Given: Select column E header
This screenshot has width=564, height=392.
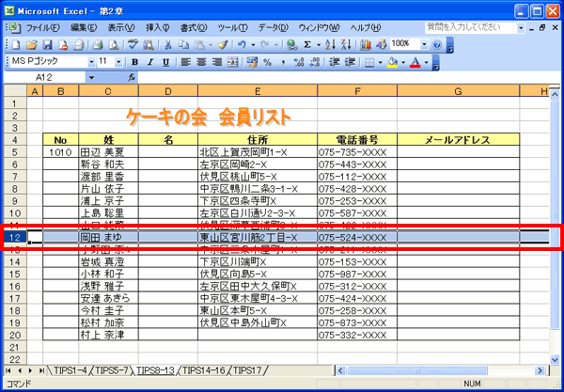Looking at the screenshot, I should [258, 91].
